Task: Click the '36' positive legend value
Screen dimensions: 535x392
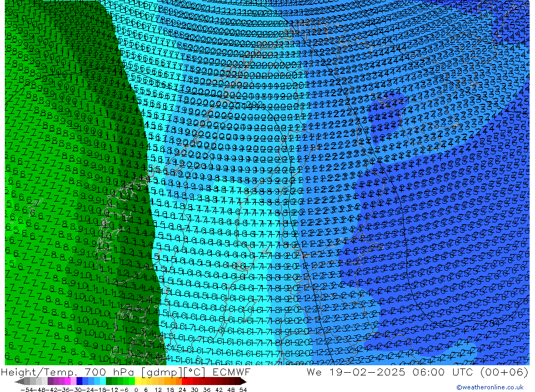Action: point(207,390)
